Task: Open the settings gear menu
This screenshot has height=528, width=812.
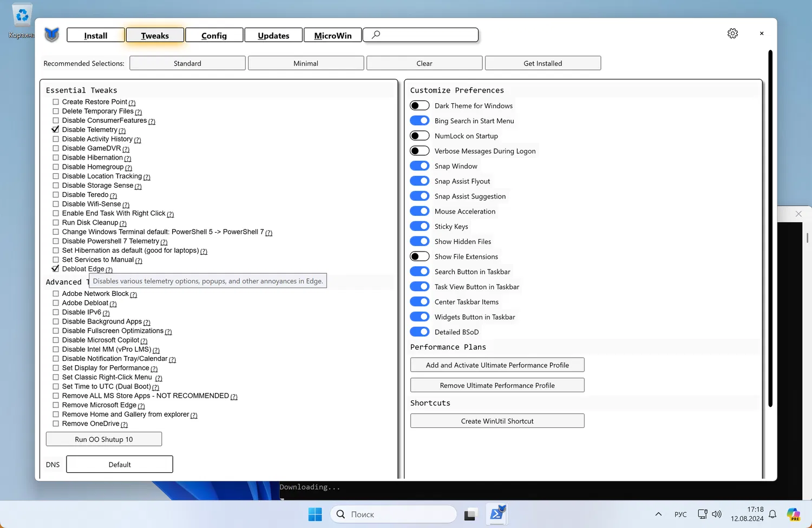Action: [x=732, y=34]
